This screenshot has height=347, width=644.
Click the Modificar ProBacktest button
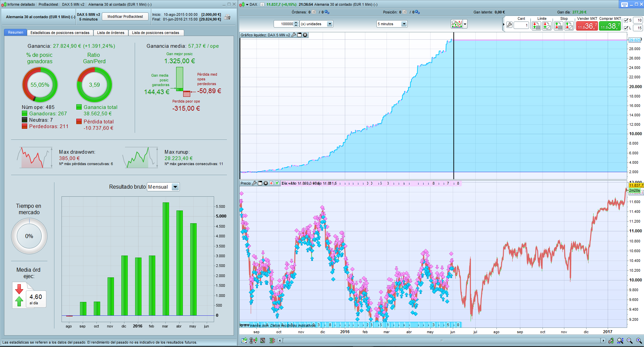click(x=125, y=16)
